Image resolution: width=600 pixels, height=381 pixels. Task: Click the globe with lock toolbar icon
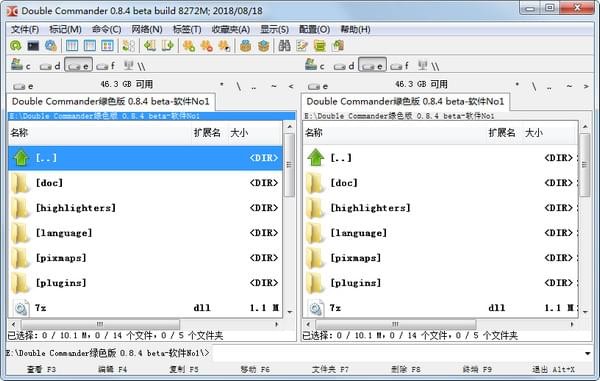(51, 46)
